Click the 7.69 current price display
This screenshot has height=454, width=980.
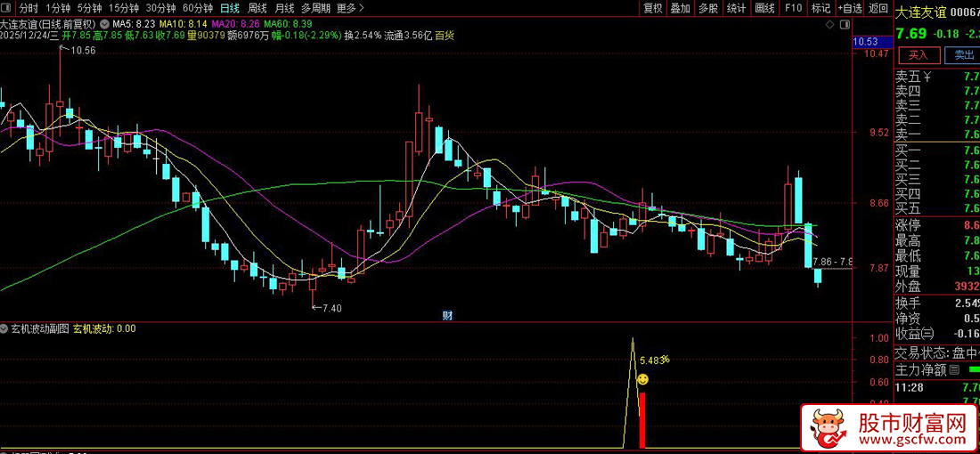pyautogui.click(x=910, y=33)
